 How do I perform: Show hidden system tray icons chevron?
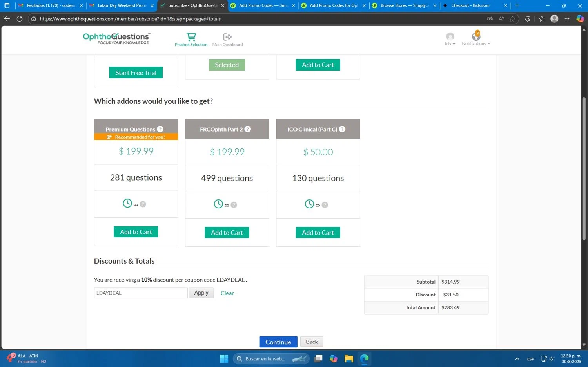[517, 359]
